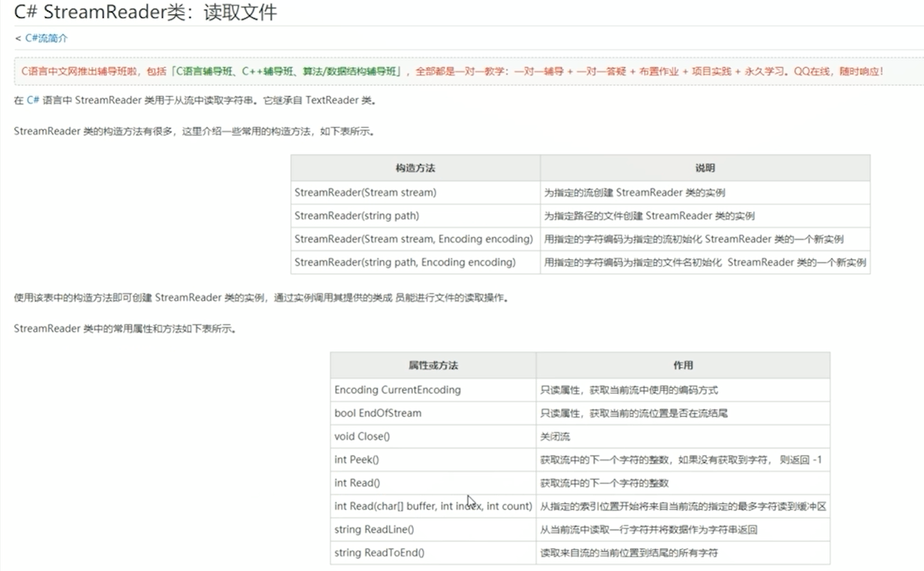Viewport: 924px width, 571px height.
Task: Select the StreamReader(string path) cell
Action: point(415,215)
